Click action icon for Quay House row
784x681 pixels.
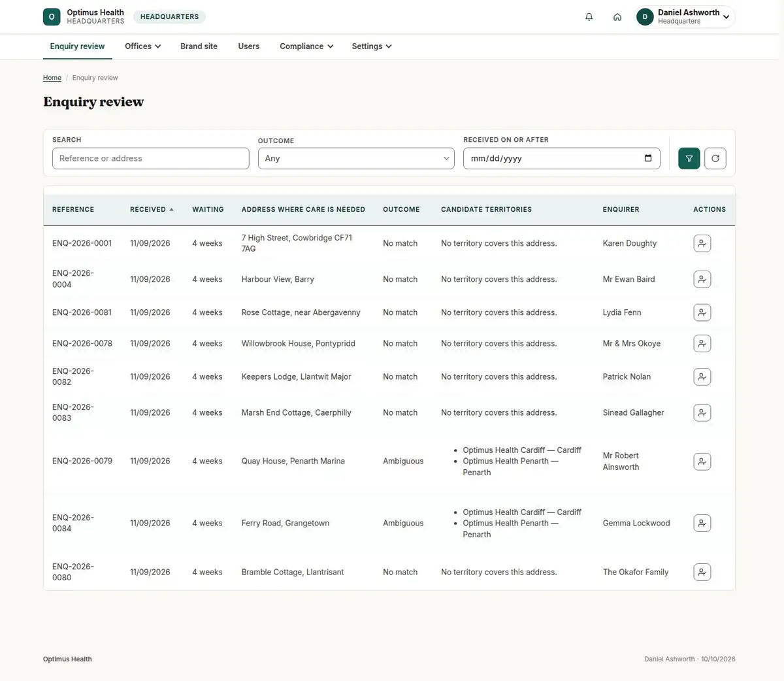tap(702, 461)
